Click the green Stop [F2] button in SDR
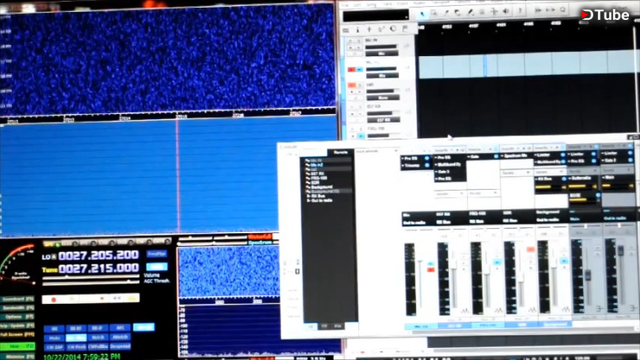 click(x=18, y=347)
